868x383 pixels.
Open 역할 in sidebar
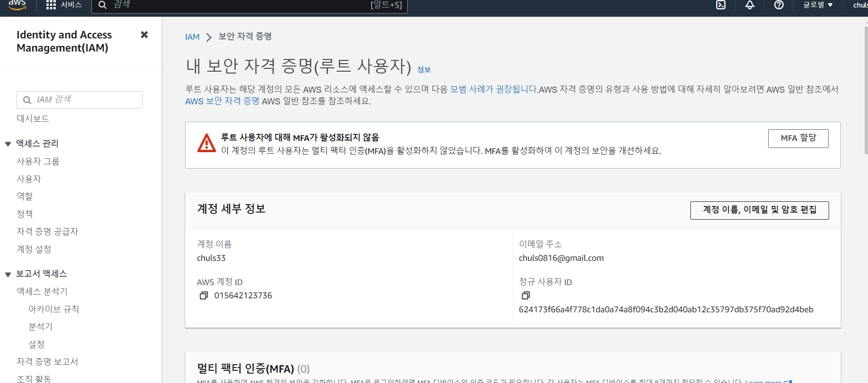[x=25, y=196]
